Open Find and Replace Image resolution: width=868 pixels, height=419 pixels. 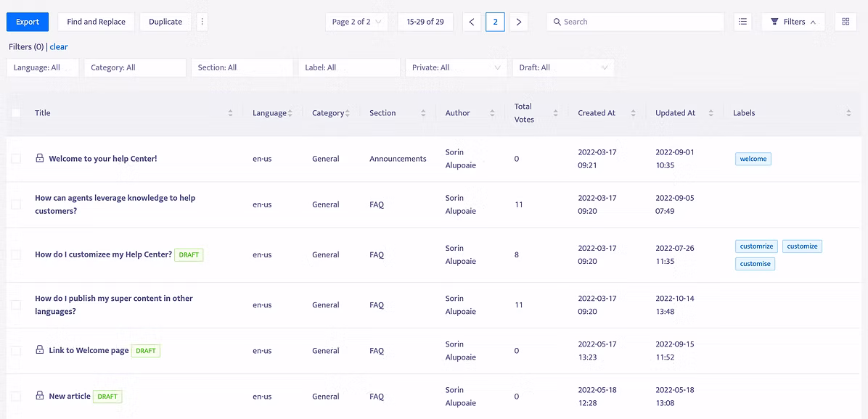coord(97,22)
